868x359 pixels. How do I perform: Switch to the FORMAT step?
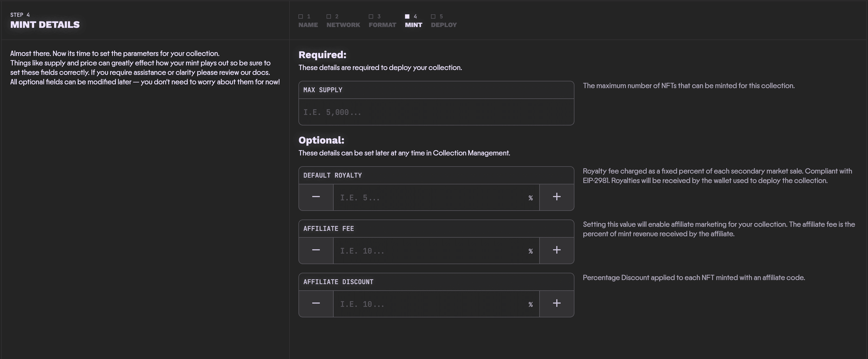[382, 25]
